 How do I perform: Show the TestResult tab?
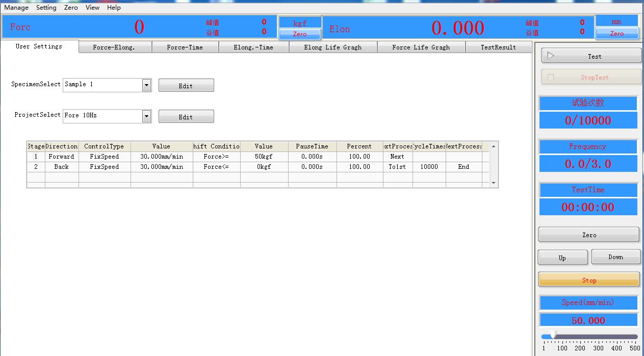498,47
